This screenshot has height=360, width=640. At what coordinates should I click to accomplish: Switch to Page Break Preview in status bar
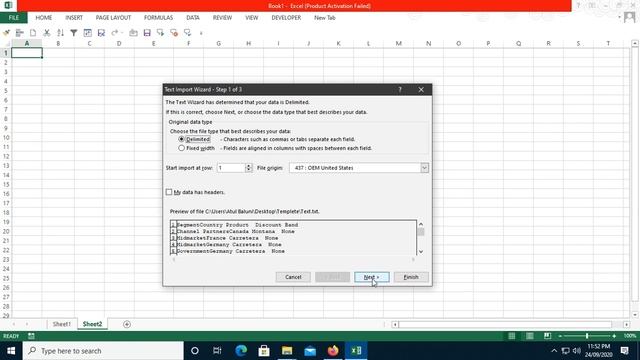547,336
